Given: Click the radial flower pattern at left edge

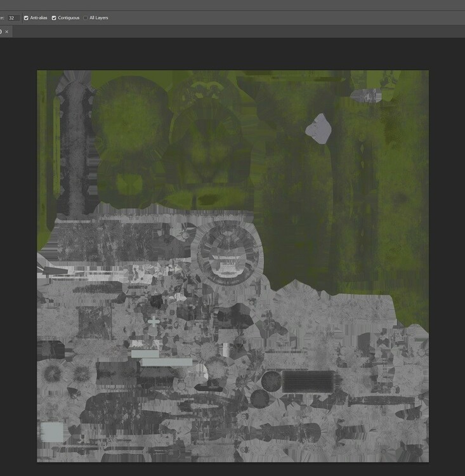Looking at the screenshot, I should (x=51, y=374).
